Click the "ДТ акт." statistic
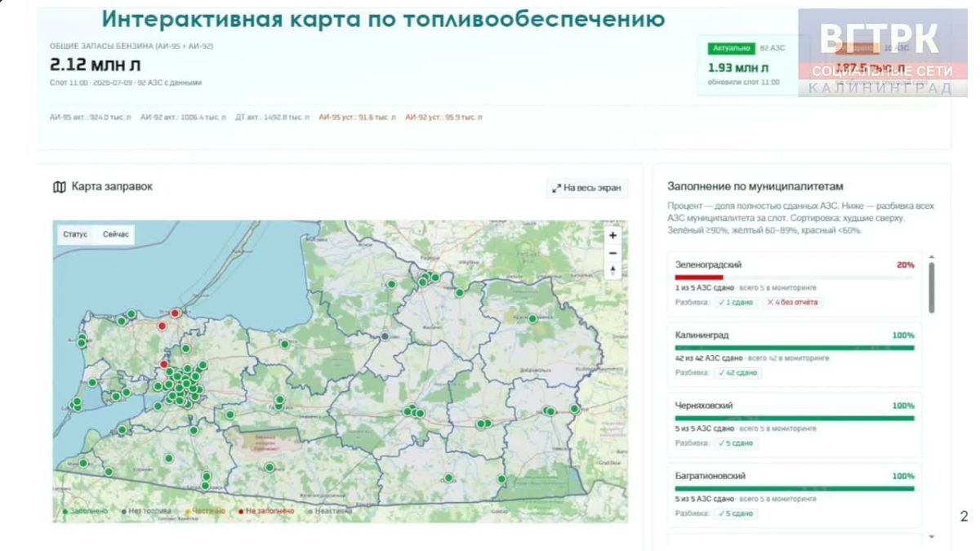The width and height of the screenshot is (980, 551). click(x=272, y=118)
